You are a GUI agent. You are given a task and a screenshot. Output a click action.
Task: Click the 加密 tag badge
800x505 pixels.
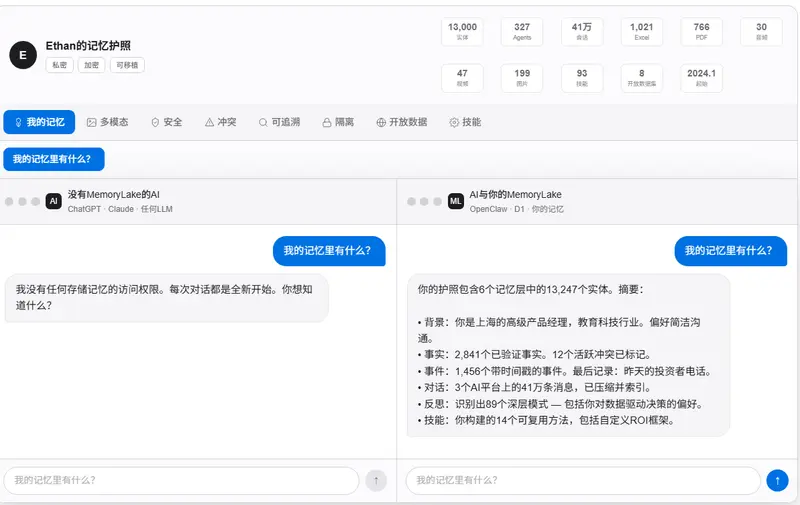click(x=91, y=65)
